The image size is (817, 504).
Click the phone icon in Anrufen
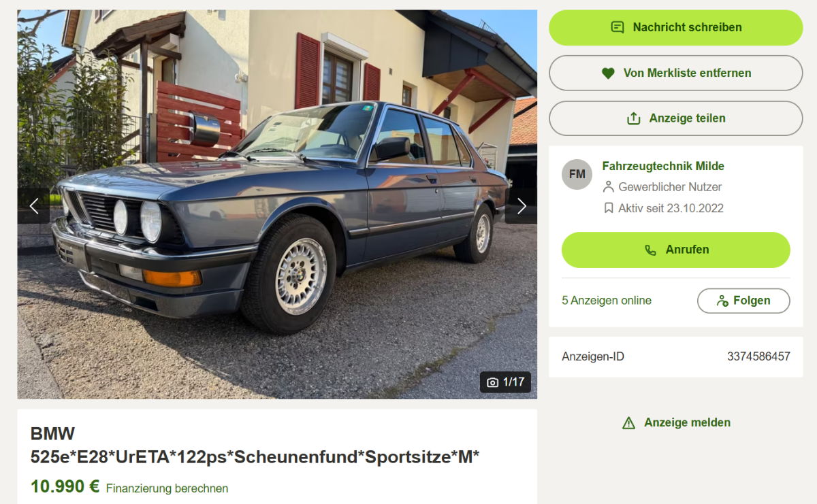tap(650, 250)
